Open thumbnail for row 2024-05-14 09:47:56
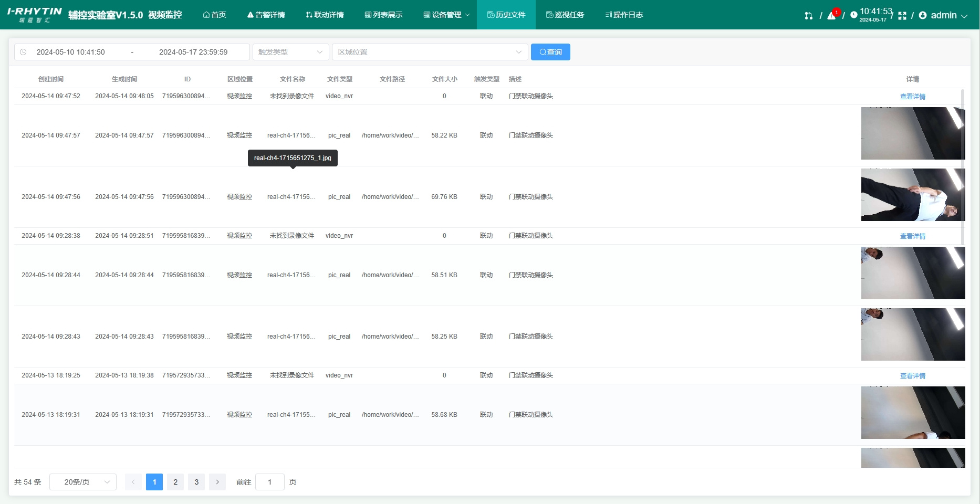 pos(913,195)
